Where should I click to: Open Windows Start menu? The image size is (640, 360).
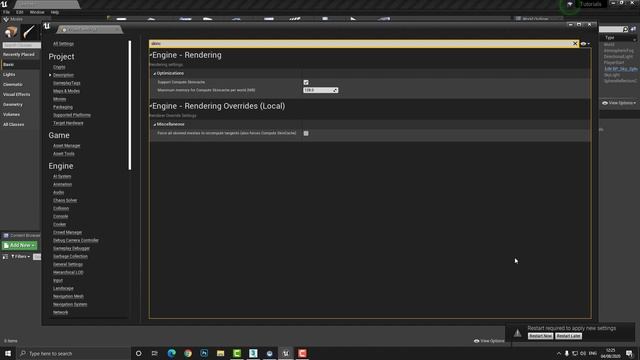pos(8,353)
